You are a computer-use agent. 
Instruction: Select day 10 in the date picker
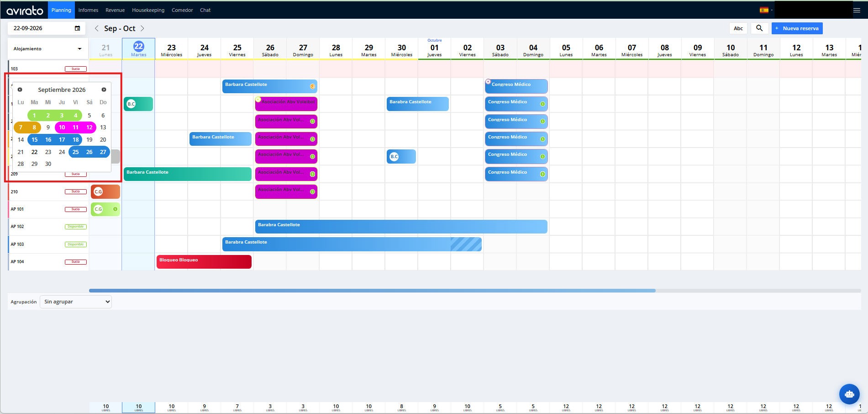[62, 127]
